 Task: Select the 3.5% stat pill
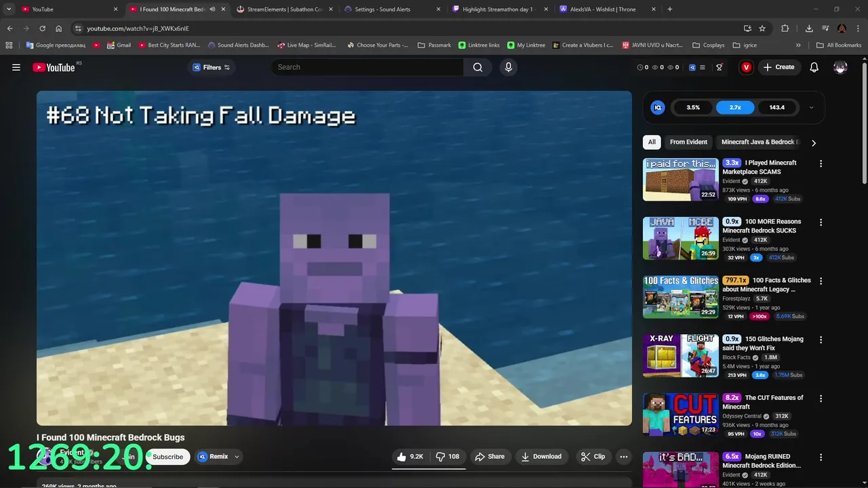click(693, 107)
